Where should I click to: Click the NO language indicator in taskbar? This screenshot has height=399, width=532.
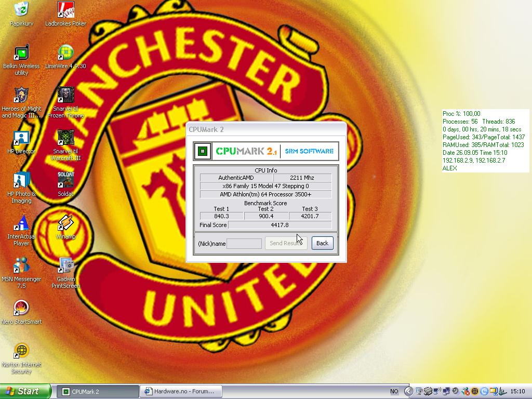[394, 391]
